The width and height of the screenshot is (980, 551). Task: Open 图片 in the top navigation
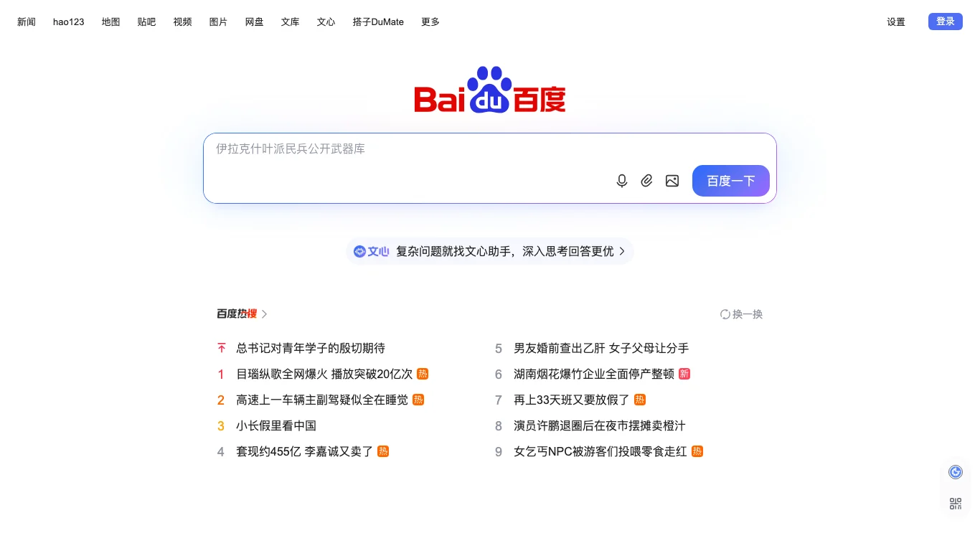click(x=219, y=22)
